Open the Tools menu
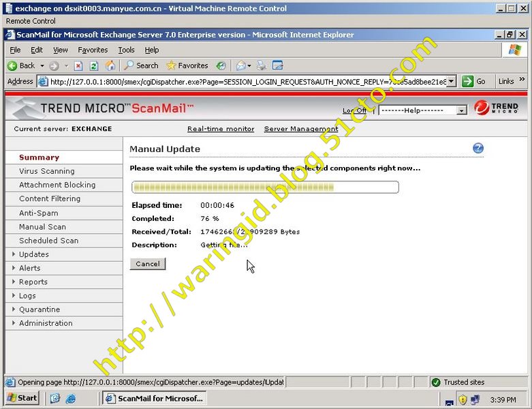This screenshot has height=409, width=532. pos(126,50)
